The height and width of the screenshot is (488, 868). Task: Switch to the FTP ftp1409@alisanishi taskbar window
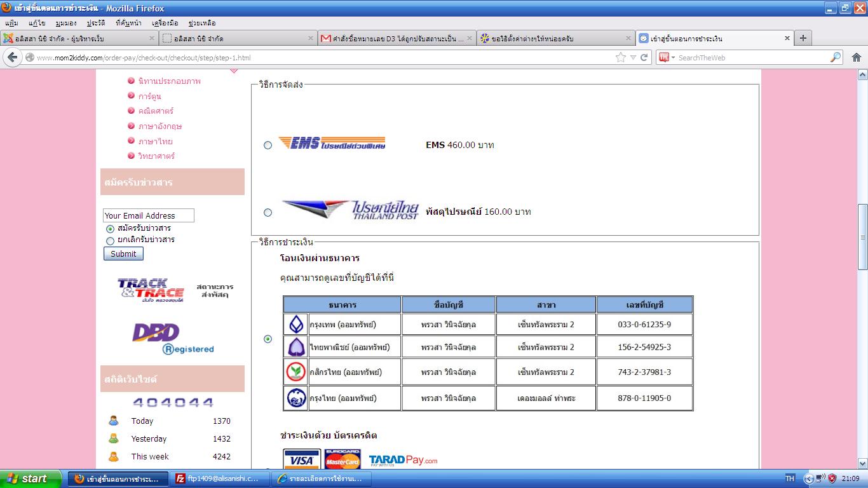218,478
